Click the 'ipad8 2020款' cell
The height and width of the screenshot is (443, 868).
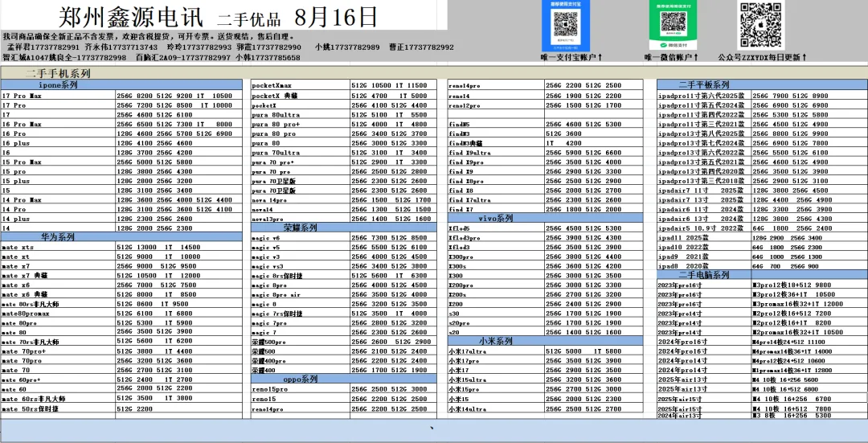click(x=703, y=266)
